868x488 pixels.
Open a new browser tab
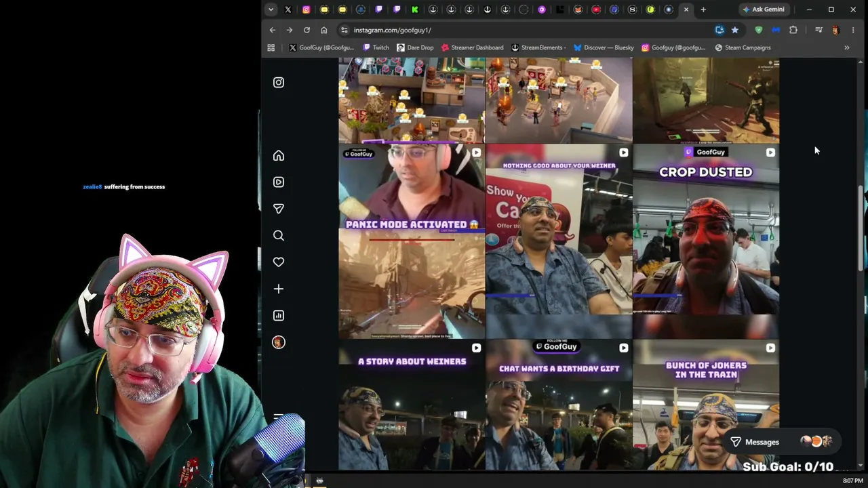[x=703, y=9]
